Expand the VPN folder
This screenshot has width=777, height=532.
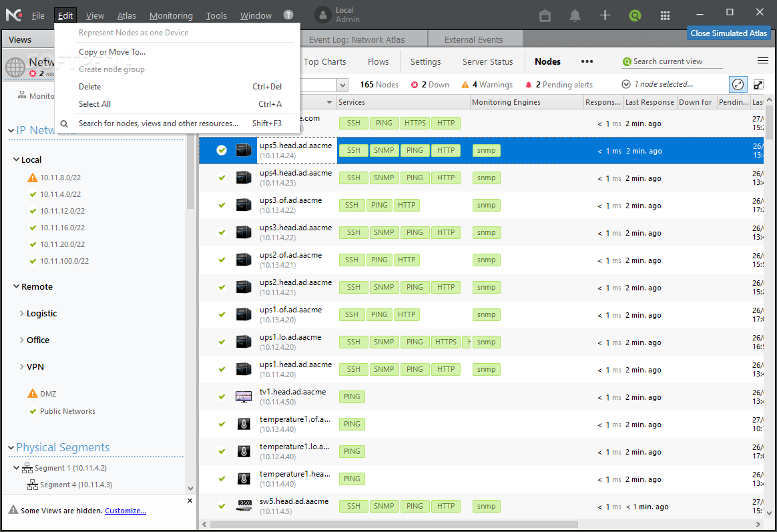point(21,366)
